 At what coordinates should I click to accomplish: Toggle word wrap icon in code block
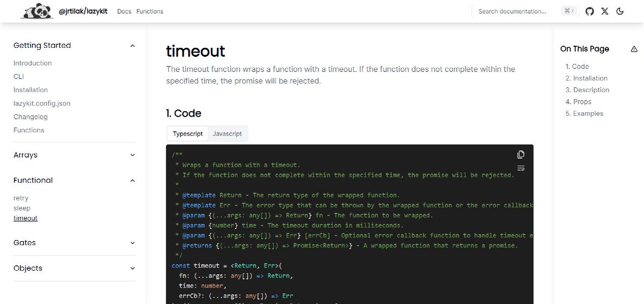click(521, 169)
